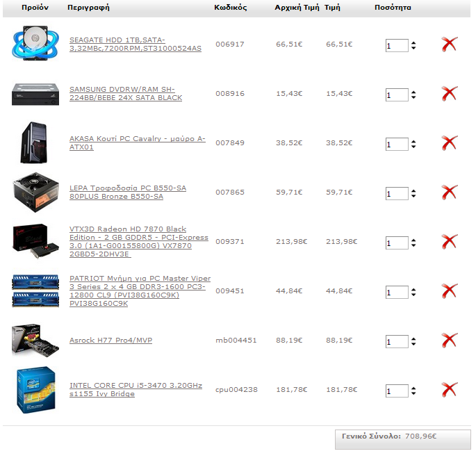Image resolution: width=476 pixels, height=458 pixels.
Task: Delete SAMSUNG DVDRW item with red X
Action: click(x=450, y=94)
